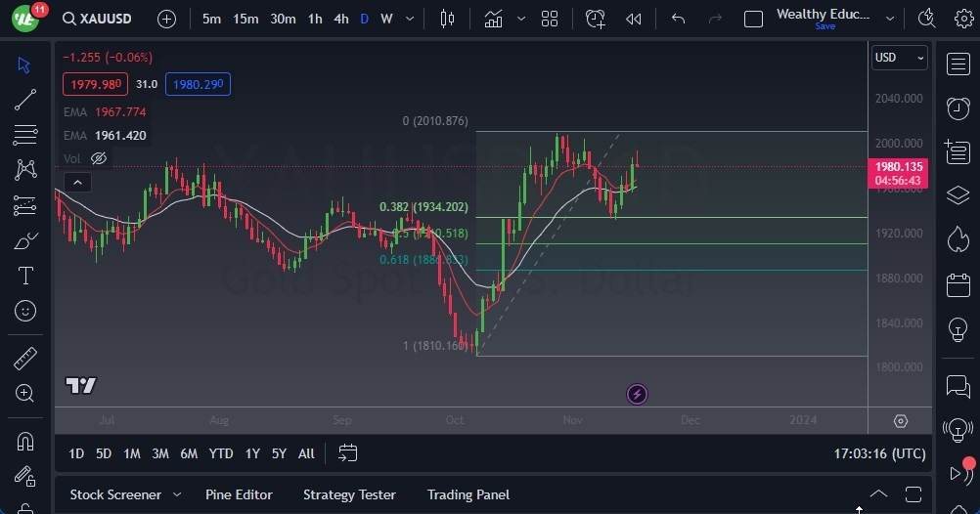The height and width of the screenshot is (514, 980).
Task: Click the purple lightning event marker
Action: point(637,395)
